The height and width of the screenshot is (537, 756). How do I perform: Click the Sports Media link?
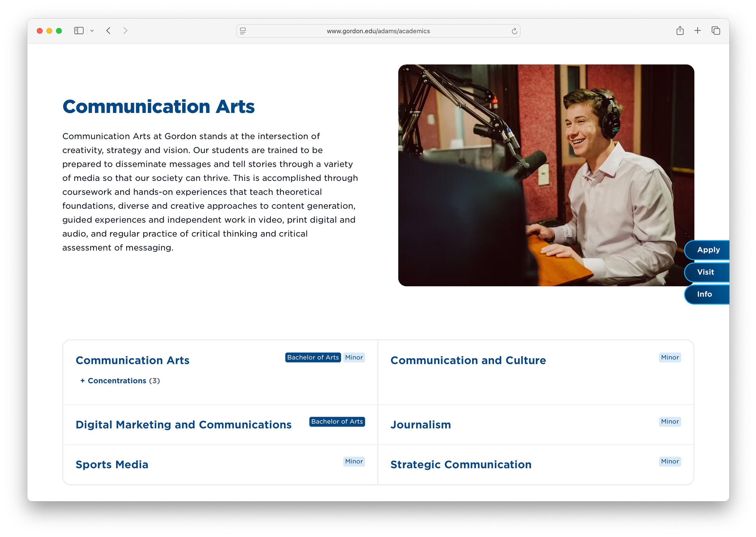[x=112, y=464]
